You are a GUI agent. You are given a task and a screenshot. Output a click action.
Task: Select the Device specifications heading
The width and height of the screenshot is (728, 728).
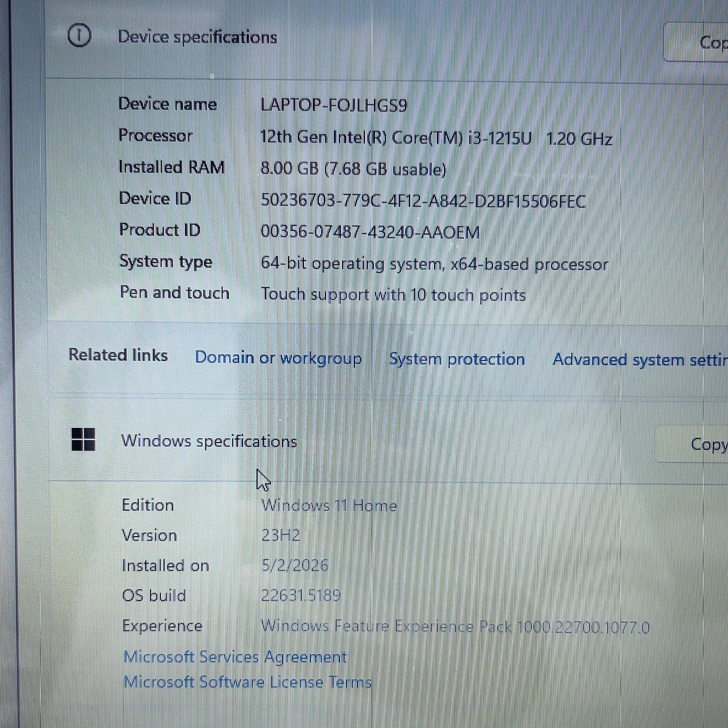[x=198, y=37]
